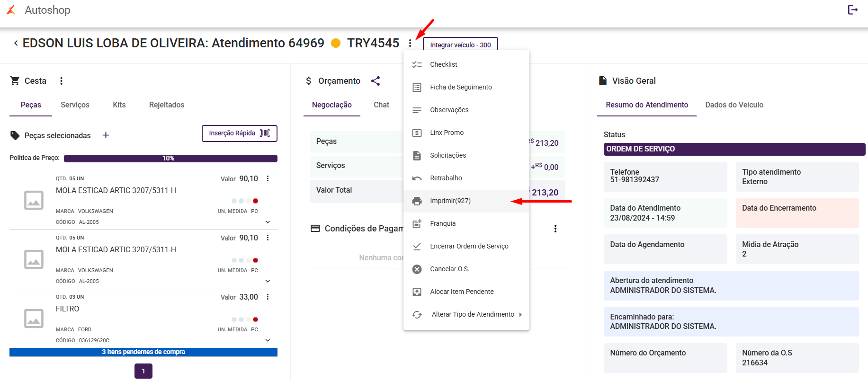
Task: Add a part with the plus icon
Action: (106, 135)
